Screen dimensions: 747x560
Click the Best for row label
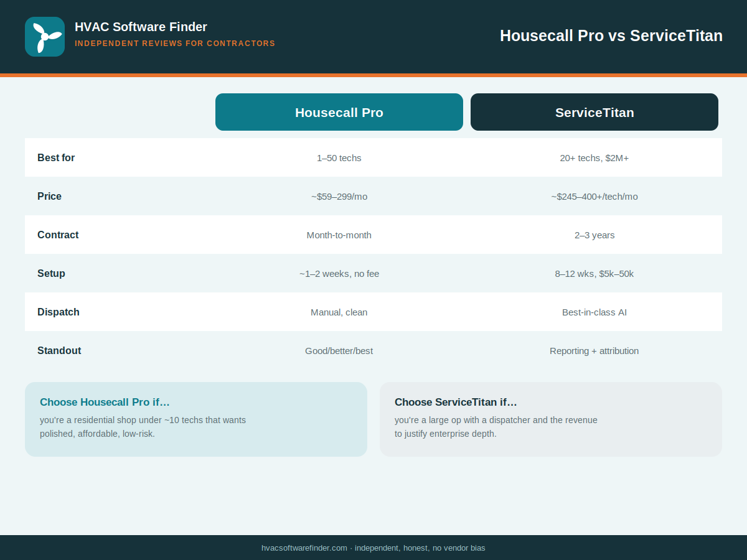tap(56, 158)
